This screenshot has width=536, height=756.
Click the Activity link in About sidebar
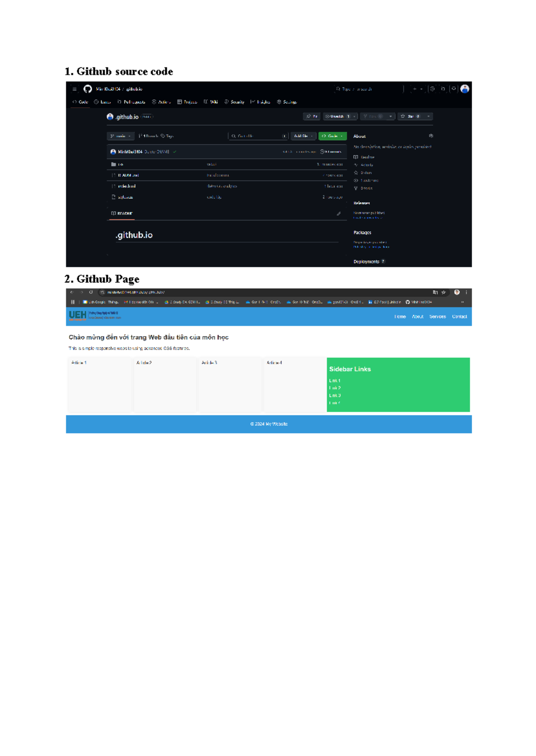(364, 165)
